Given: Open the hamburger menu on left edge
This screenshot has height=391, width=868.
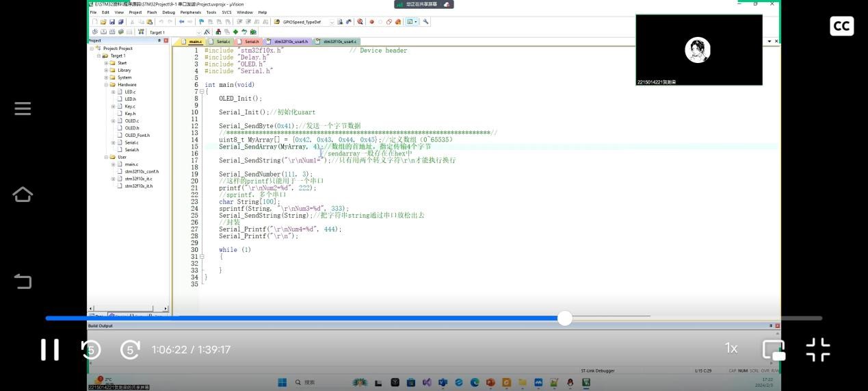Looking at the screenshot, I should [23, 108].
